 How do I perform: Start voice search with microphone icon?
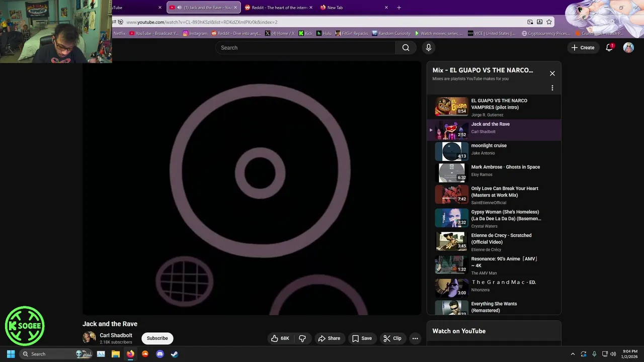[x=428, y=48]
